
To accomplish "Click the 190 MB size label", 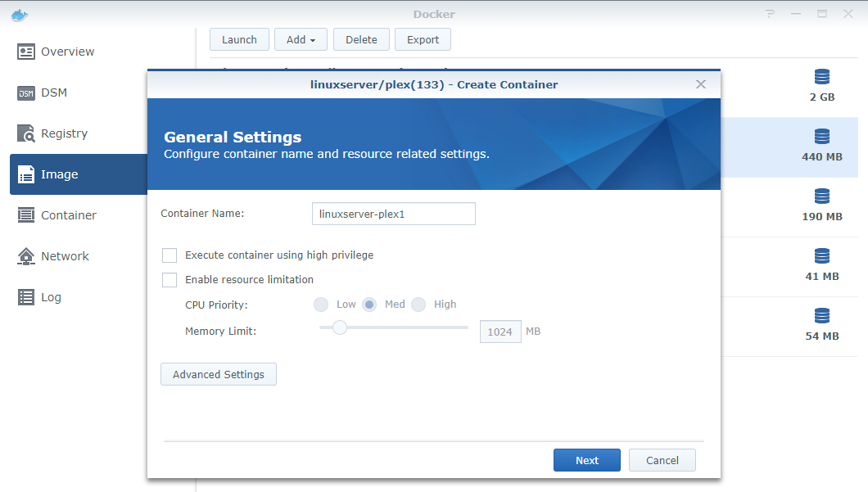I will pyautogui.click(x=822, y=216).
